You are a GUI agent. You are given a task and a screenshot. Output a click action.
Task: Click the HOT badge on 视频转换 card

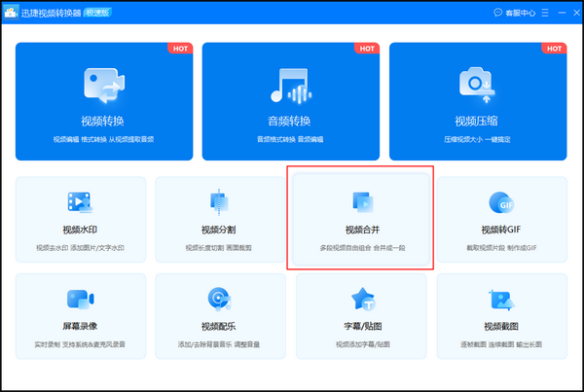[179, 47]
